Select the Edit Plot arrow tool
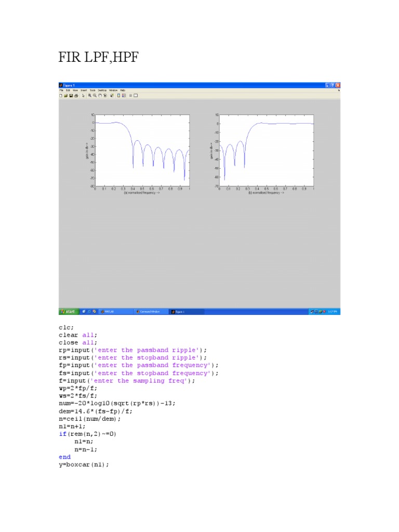 (84, 96)
